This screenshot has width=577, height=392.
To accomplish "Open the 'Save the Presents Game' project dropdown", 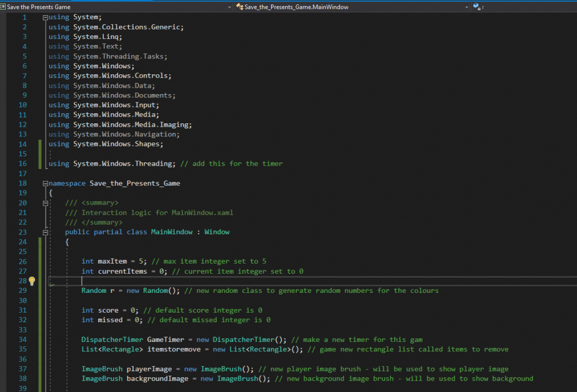I will click(x=229, y=7).
